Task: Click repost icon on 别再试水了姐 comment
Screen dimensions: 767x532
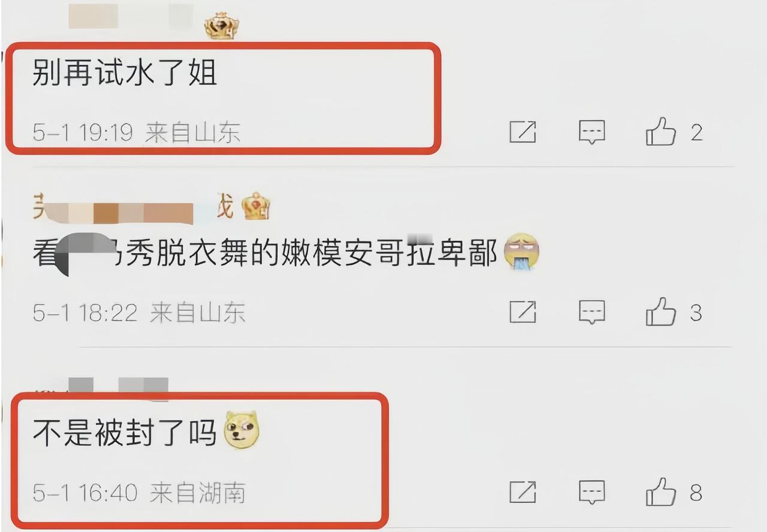Action: coord(523,132)
